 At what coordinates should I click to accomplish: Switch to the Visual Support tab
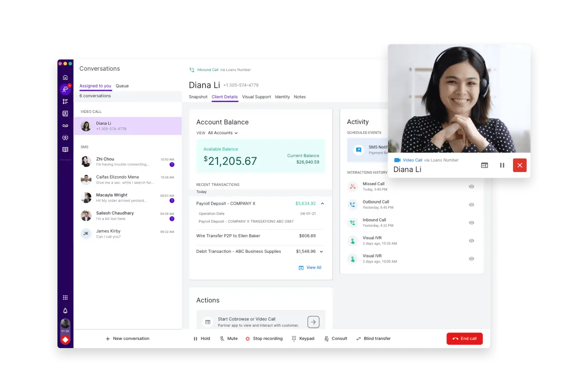pyautogui.click(x=256, y=97)
